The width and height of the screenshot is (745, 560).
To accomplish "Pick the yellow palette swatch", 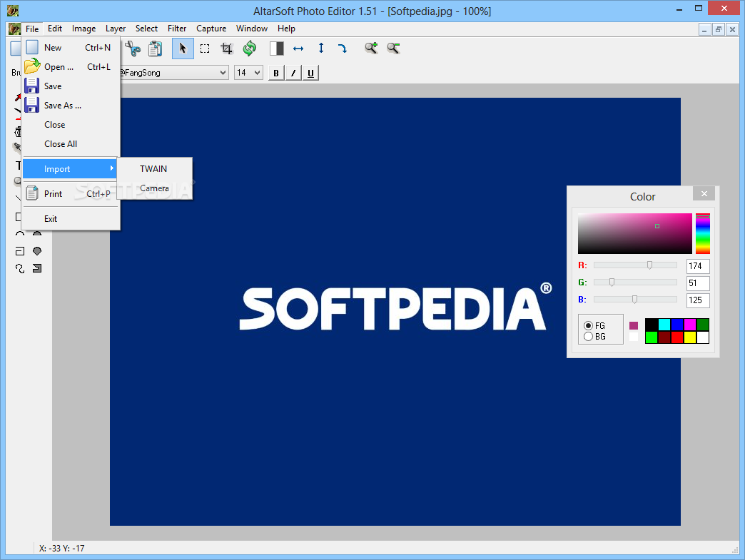I will click(x=690, y=337).
